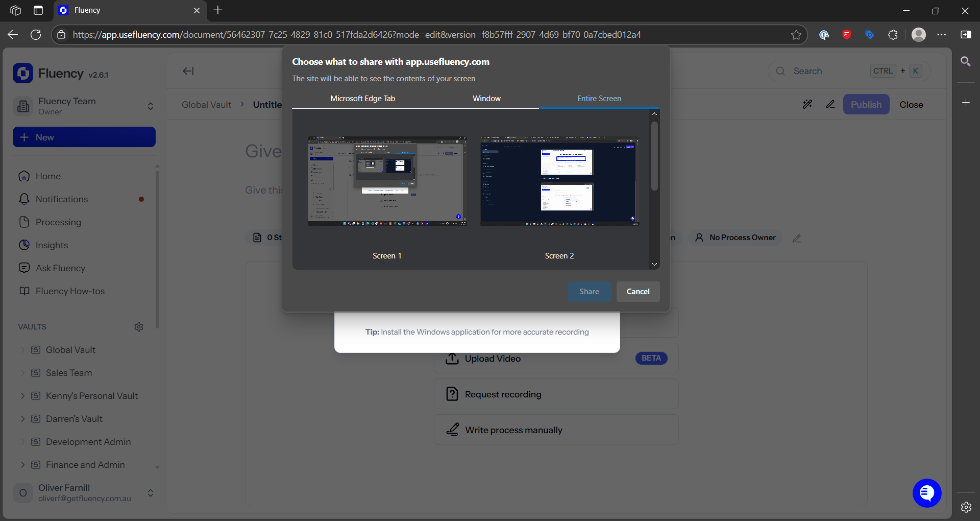Click the blue tag extension icon

(870, 35)
